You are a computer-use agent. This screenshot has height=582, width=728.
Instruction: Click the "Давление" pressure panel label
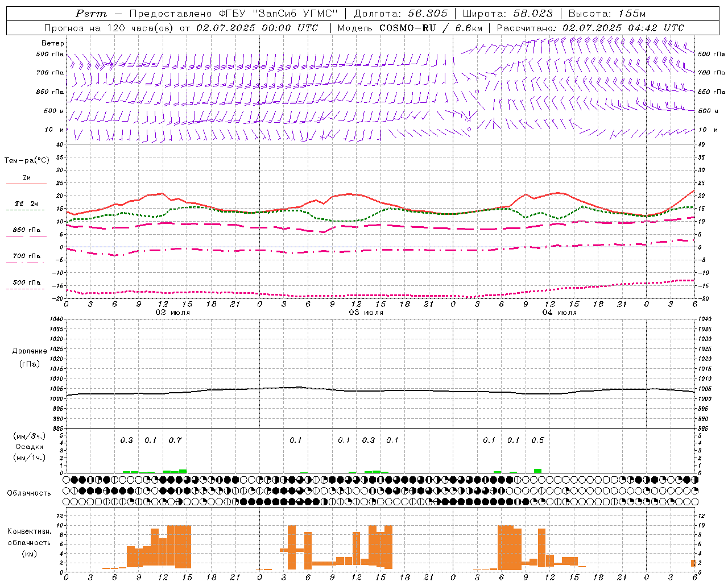29,351
